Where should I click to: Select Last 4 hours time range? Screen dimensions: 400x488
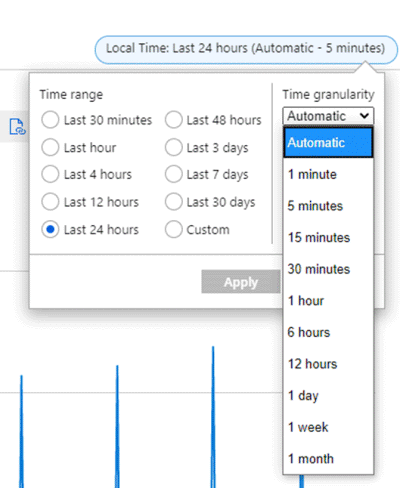point(50,174)
